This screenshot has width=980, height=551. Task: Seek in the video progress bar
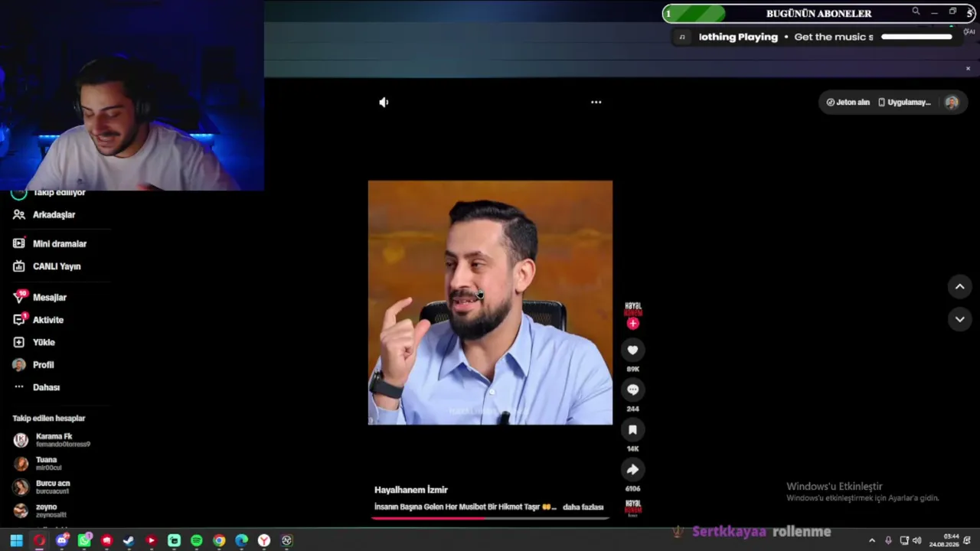[490, 518]
